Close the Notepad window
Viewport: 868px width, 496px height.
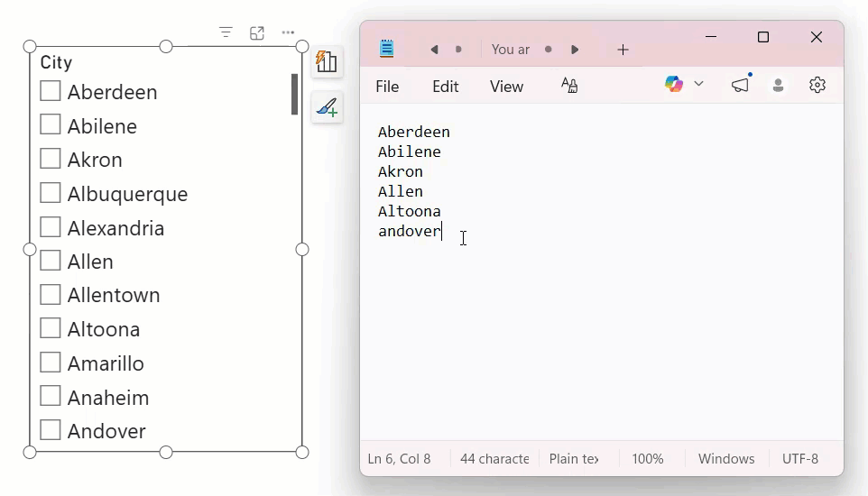coord(816,37)
